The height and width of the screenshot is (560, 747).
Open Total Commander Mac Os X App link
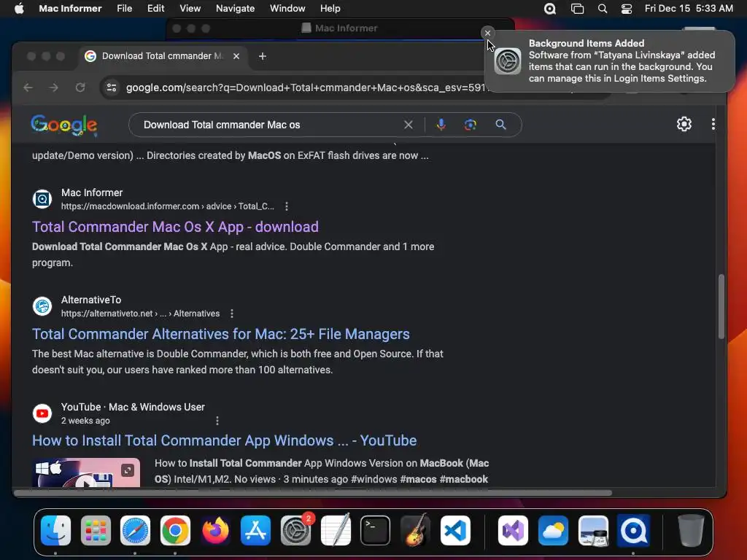coord(175,227)
